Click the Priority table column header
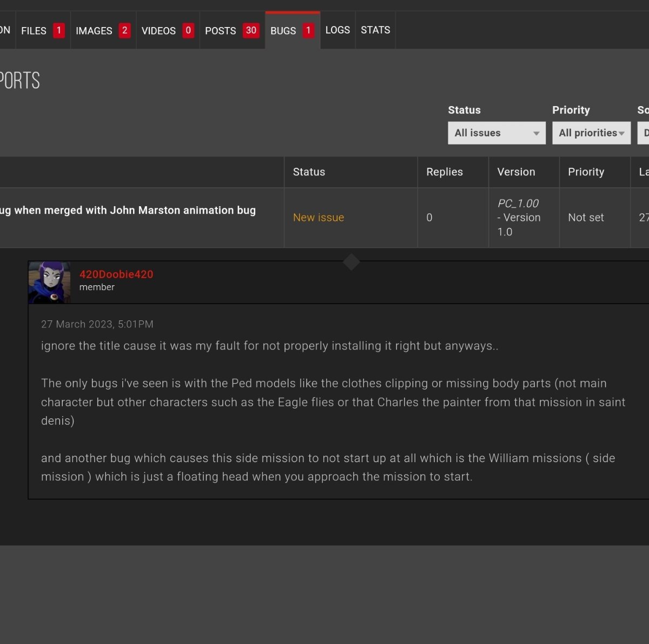The image size is (649, 644). 586,172
